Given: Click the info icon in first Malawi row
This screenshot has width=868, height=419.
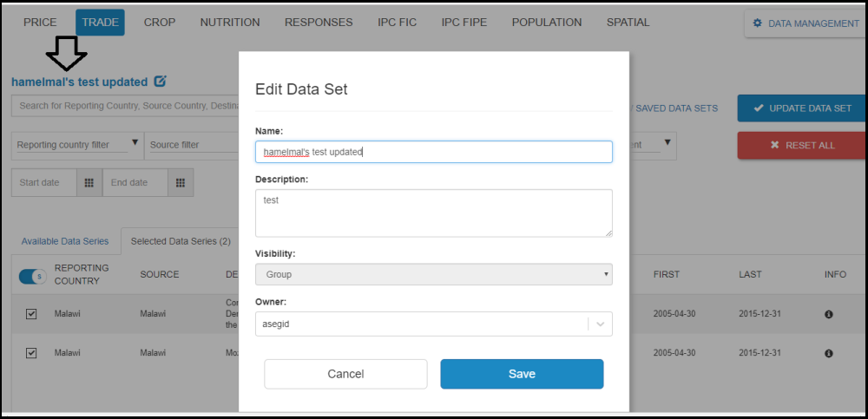Looking at the screenshot, I should point(828,314).
